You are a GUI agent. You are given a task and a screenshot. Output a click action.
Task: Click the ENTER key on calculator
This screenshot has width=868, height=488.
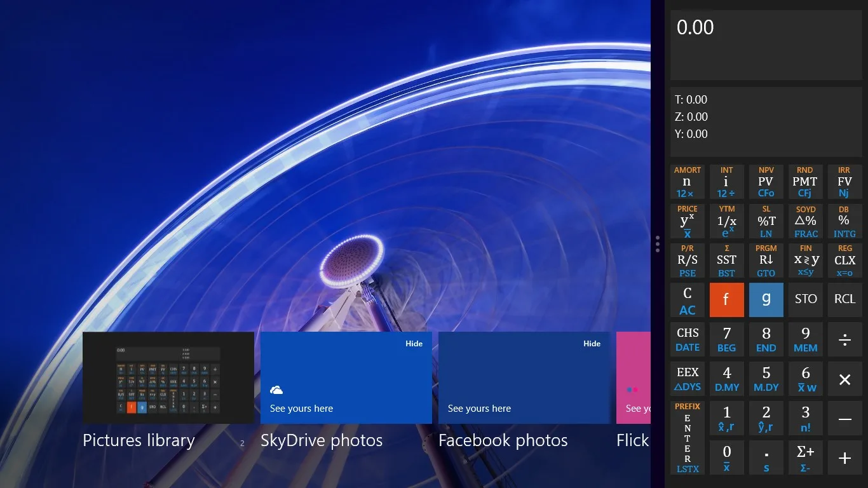(x=687, y=438)
